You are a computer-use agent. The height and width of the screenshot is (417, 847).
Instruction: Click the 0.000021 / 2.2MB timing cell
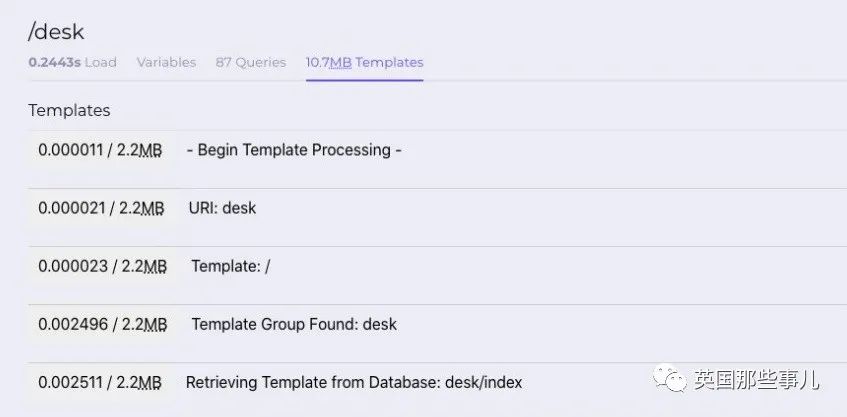[x=101, y=208]
